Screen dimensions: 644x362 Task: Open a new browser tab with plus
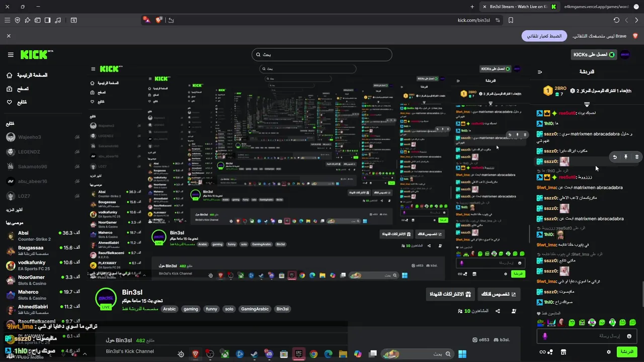472,7
